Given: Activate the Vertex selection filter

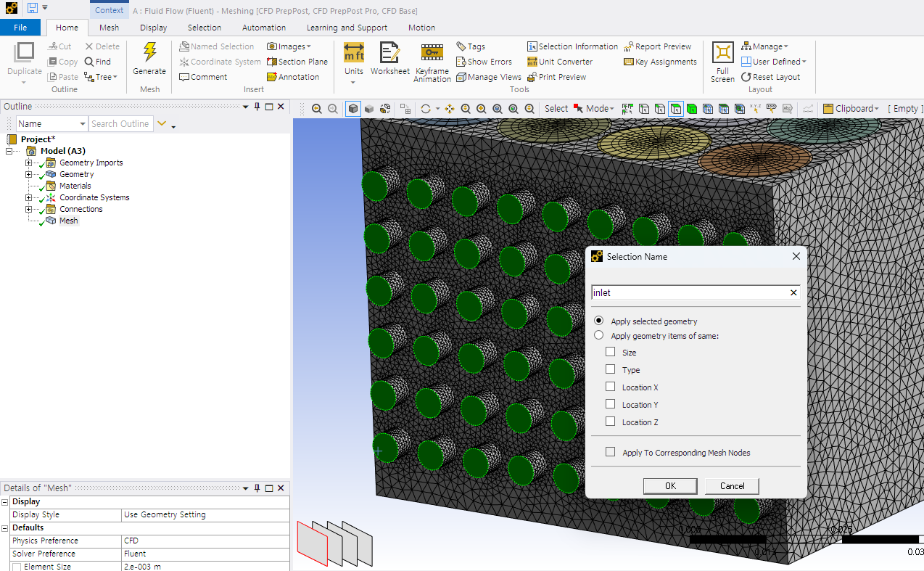Looking at the screenshot, I should point(644,109).
